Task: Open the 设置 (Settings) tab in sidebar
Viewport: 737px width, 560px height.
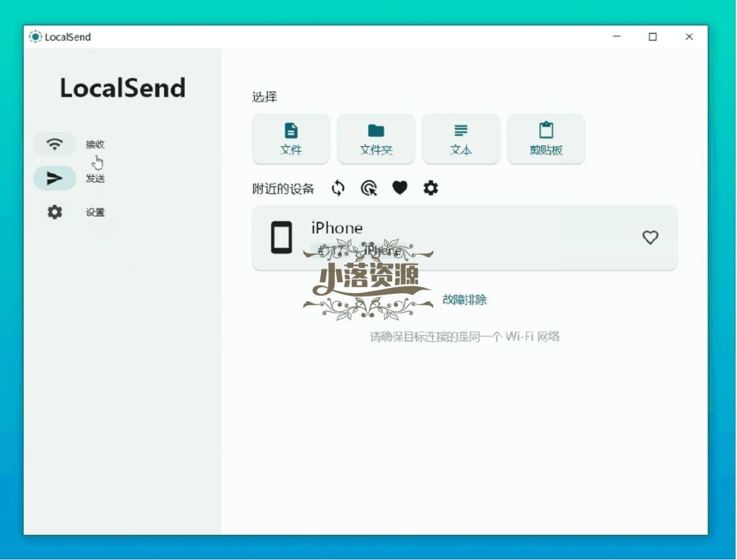Action: (95, 212)
